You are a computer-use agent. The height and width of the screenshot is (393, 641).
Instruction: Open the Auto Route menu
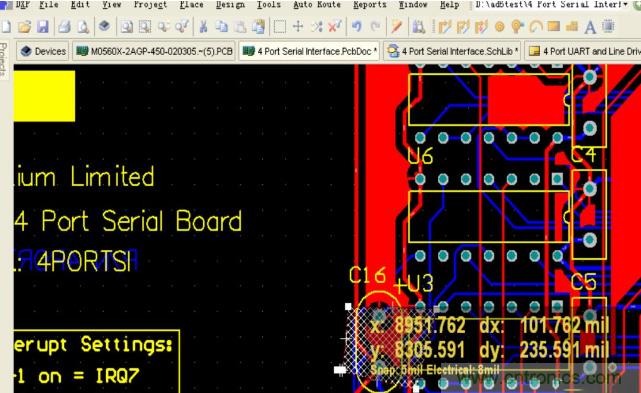[317, 5]
